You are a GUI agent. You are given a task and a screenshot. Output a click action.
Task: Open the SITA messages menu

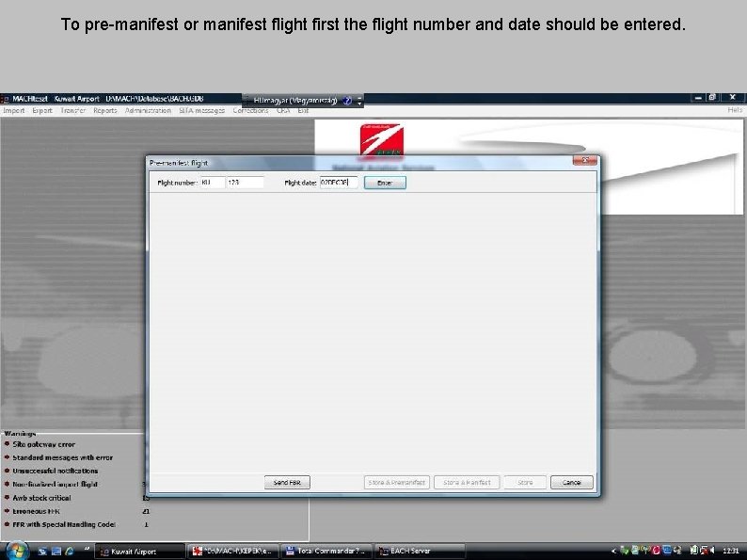[202, 110]
